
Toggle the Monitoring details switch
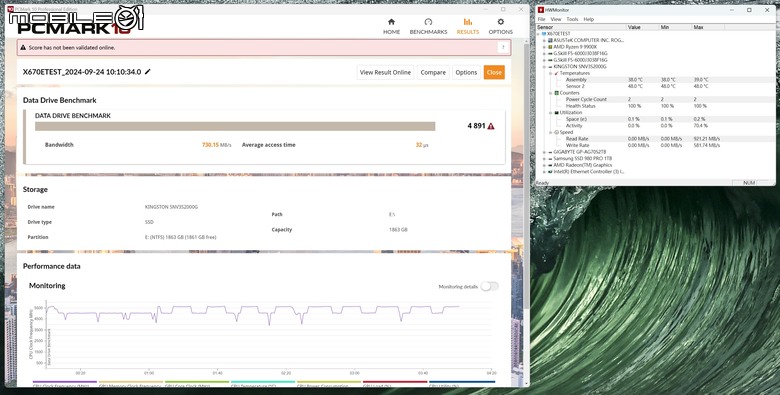pos(489,286)
